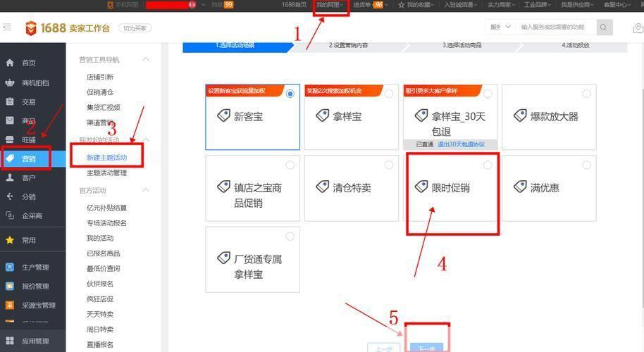Open 应用管理 grid icon at bottom
Screen dimensions: 644x352
tap(10, 341)
